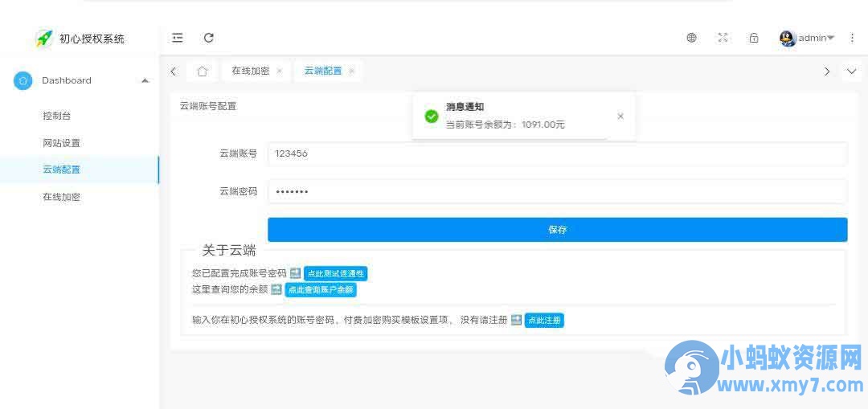Expand the tab options down-chevron
This screenshot has width=868, height=409.
pos(852,71)
